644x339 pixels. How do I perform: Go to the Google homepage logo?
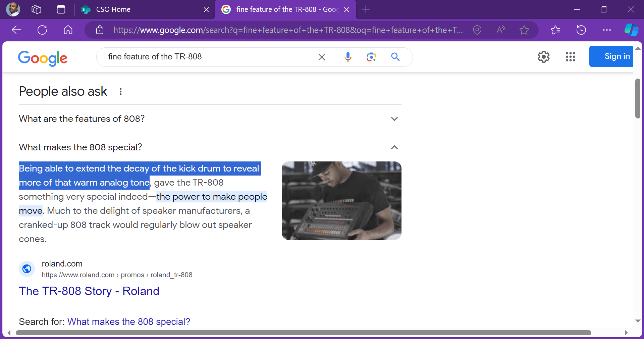coord(43,58)
